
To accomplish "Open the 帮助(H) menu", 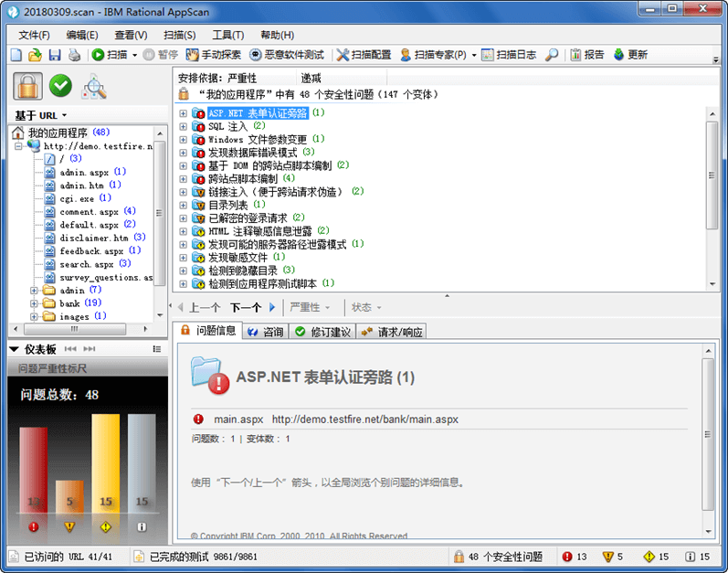I will tap(277, 36).
